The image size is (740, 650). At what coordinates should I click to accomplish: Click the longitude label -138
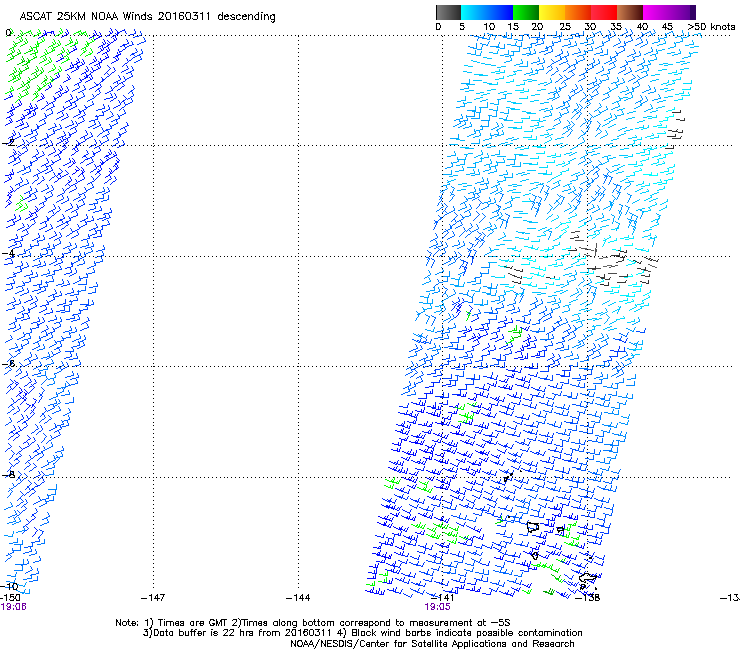(588, 598)
